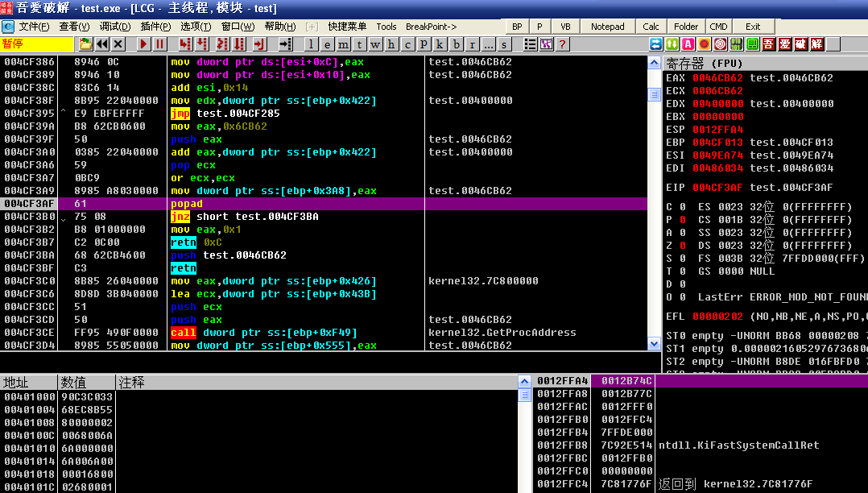Open the 调试(D) menu
The width and height of the screenshot is (868, 493).
click(114, 27)
